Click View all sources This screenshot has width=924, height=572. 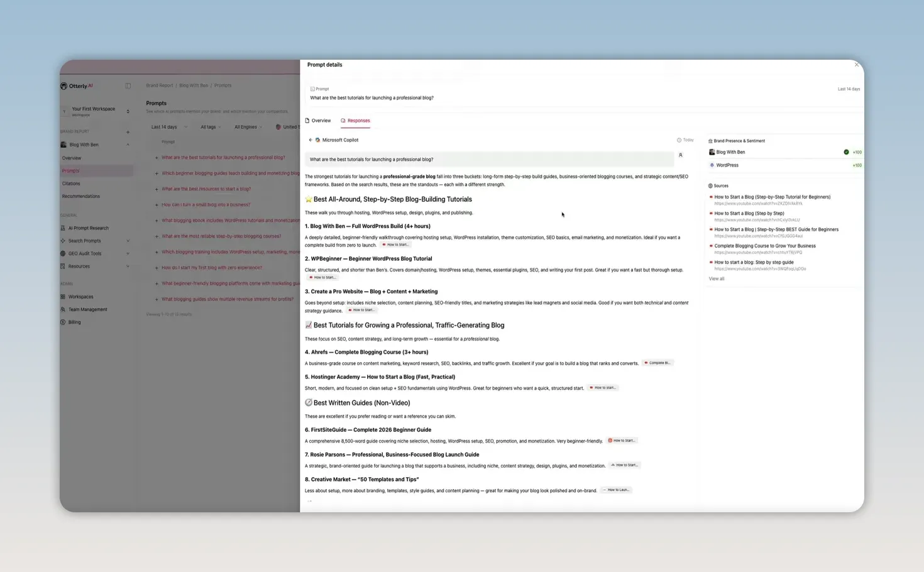(x=717, y=278)
